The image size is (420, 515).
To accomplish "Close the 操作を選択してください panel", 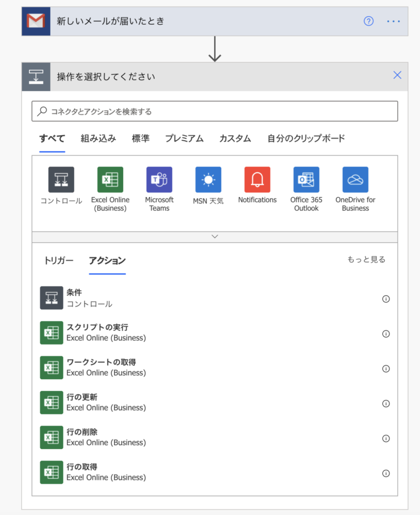I will pos(397,75).
